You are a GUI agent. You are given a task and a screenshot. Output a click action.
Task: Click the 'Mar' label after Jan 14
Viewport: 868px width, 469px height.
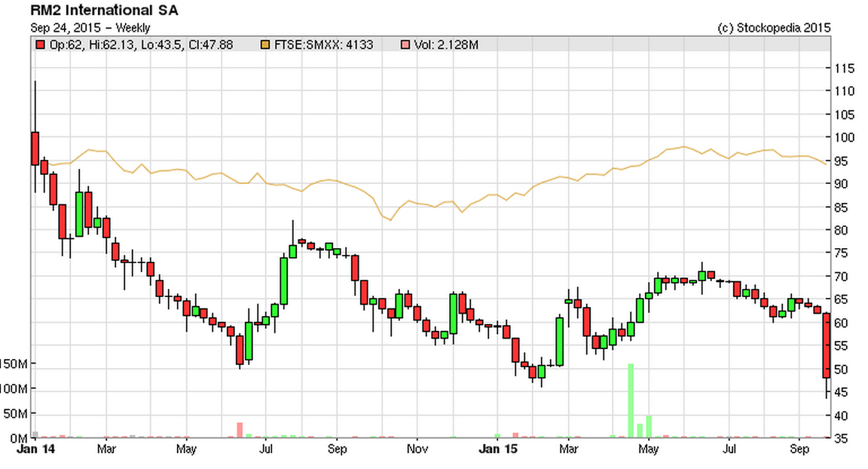tap(106, 449)
